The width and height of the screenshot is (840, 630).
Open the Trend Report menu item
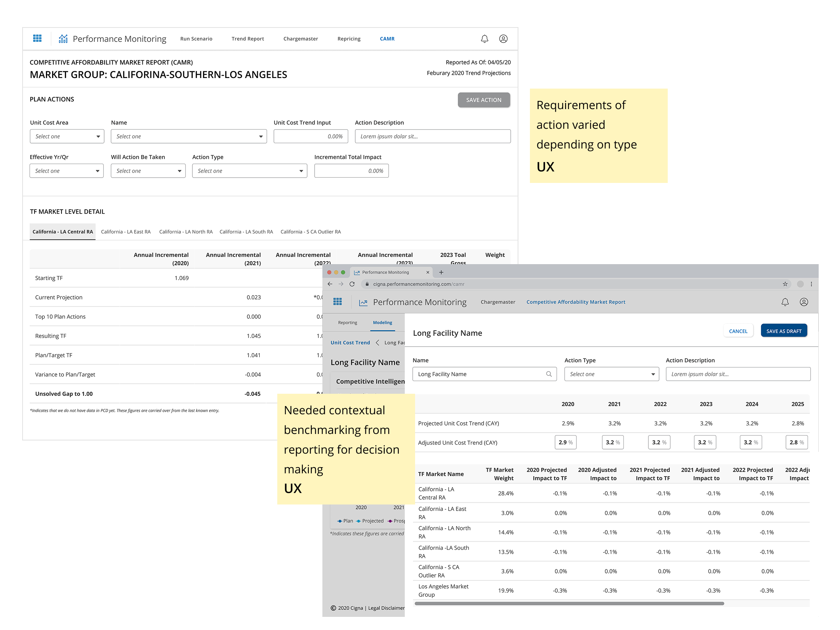tap(248, 39)
